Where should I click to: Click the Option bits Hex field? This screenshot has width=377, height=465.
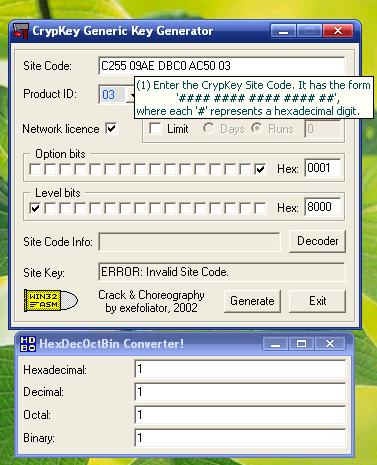coord(323,168)
